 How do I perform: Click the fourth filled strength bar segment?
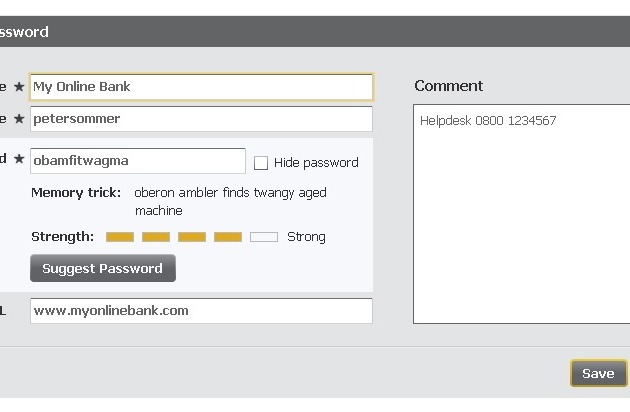[x=228, y=237]
